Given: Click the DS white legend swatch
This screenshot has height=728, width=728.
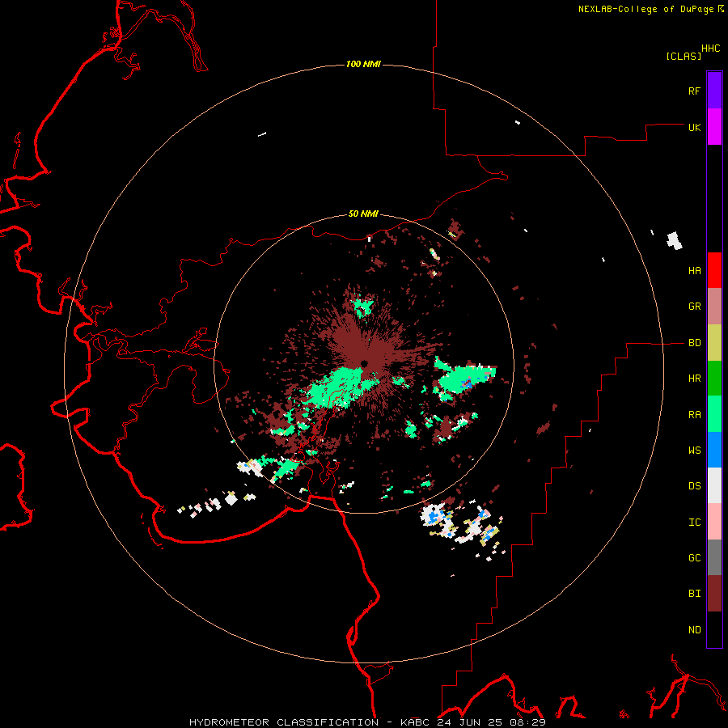Looking at the screenshot, I should pos(714,485).
